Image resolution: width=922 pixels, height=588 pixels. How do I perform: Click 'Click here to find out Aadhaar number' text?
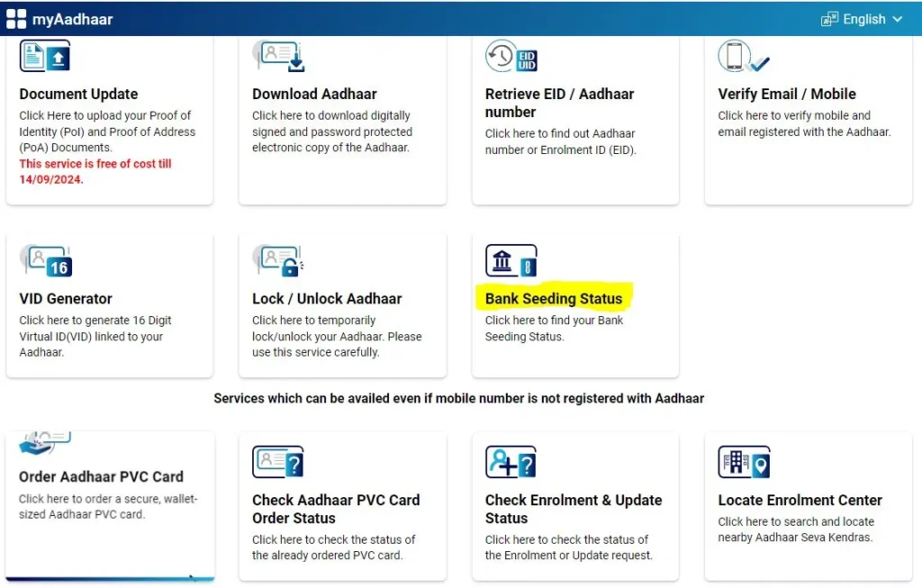pyautogui.click(x=560, y=141)
